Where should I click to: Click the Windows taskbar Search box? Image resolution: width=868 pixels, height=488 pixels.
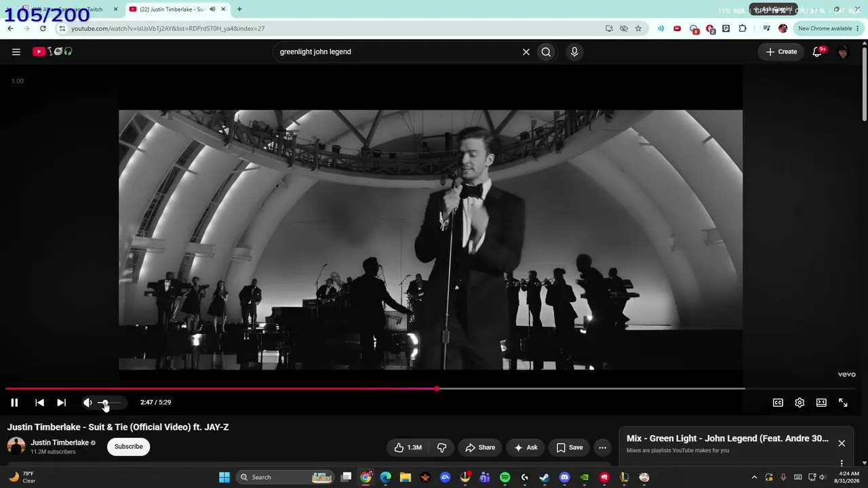[285, 477]
